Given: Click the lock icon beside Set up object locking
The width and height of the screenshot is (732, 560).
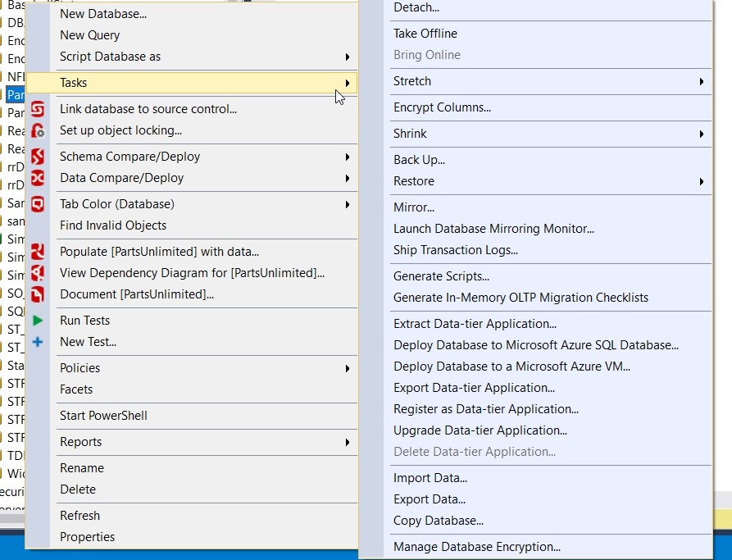Looking at the screenshot, I should [x=38, y=130].
